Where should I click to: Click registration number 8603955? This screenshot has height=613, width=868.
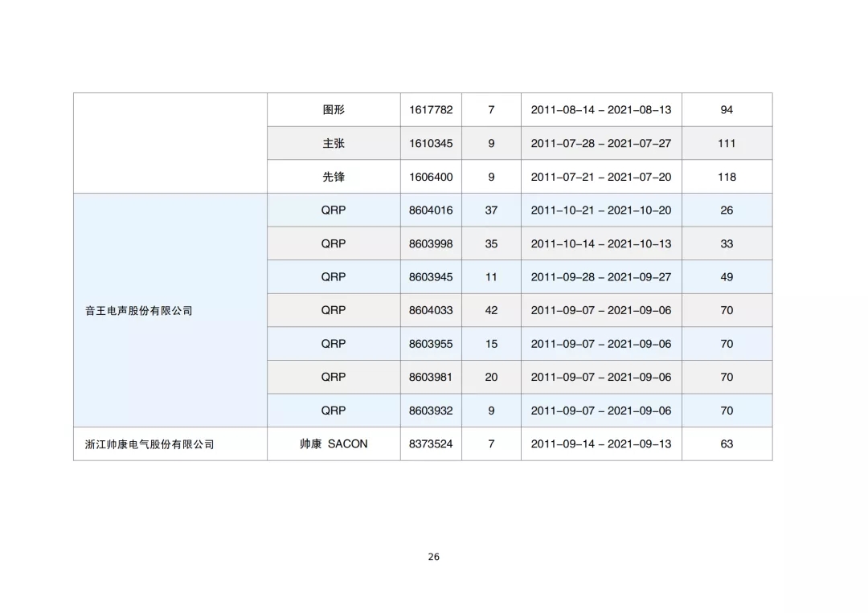click(x=431, y=344)
